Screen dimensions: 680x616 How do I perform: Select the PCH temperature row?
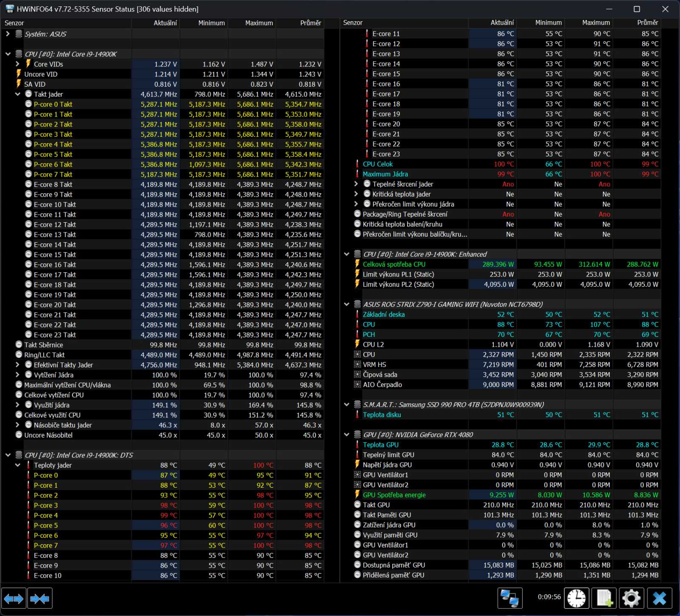tap(501, 334)
